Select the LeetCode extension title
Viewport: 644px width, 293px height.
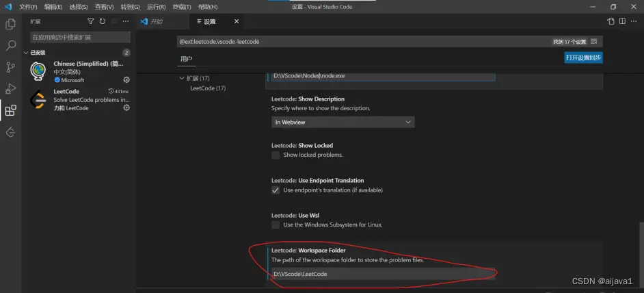click(x=66, y=91)
